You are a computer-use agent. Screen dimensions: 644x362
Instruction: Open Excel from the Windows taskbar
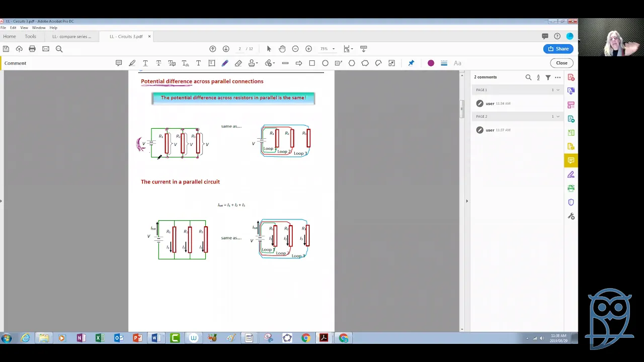click(x=100, y=338)
